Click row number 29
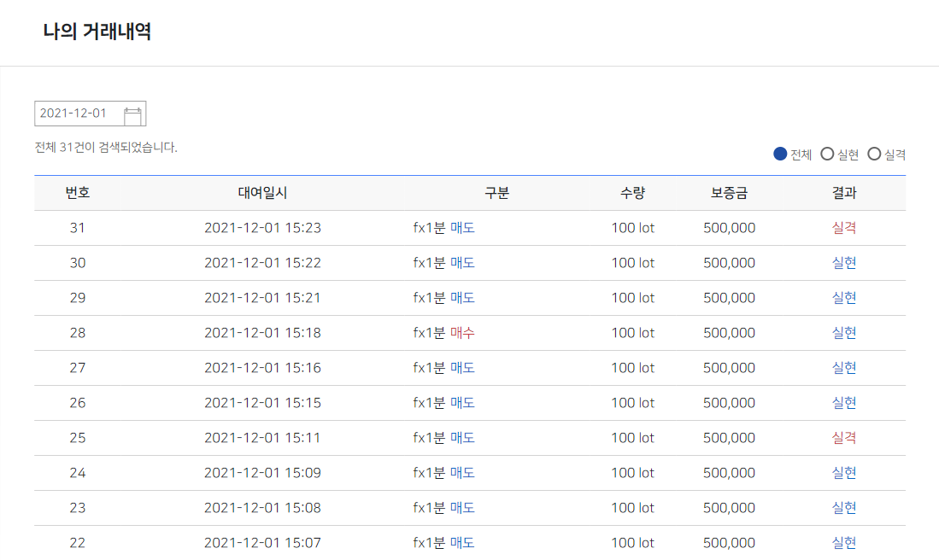This screenshot has height=560, width=939. pos(77,297)
